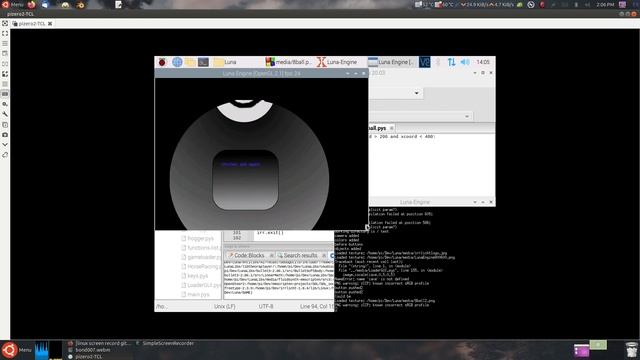Open the bottom-left Menu button
Viewport: 640px width, 360px height.
pos(17,350)
